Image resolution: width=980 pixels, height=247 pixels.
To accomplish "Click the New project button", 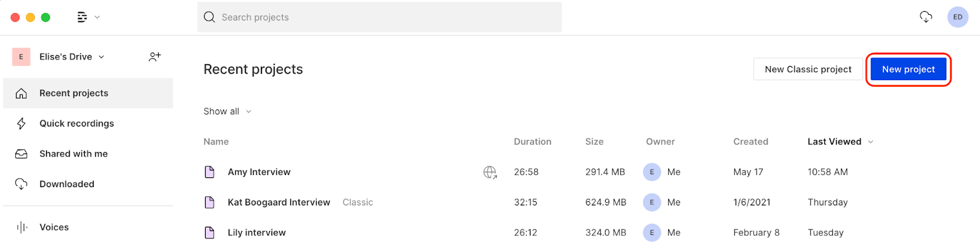I will click(908, 69).
